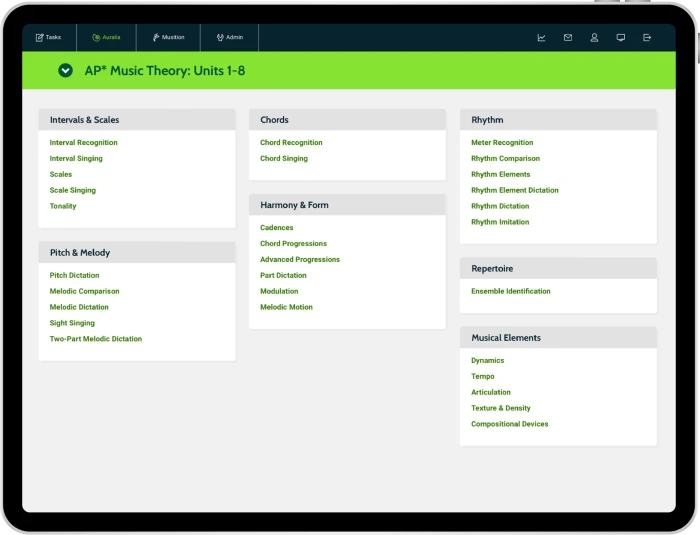
Task: Open the results chart icon
Action: tap(541, 38)
